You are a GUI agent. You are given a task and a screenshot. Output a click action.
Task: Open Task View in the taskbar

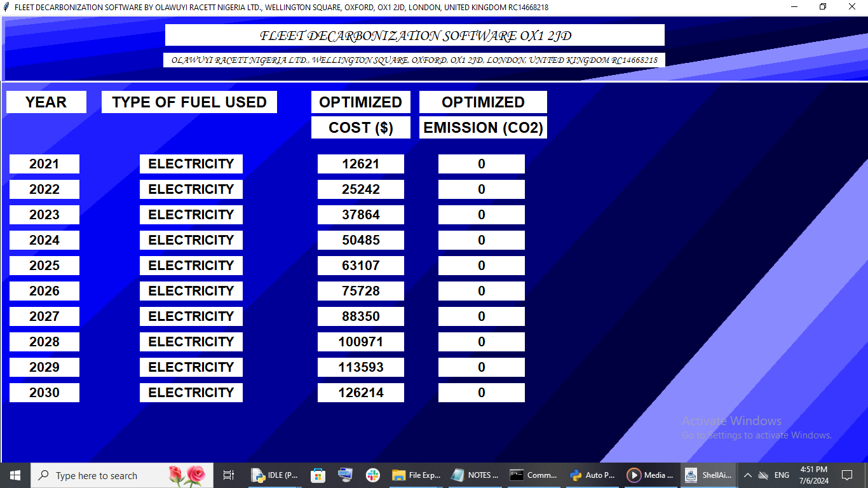pyautogui.click(x=229, y=475)
